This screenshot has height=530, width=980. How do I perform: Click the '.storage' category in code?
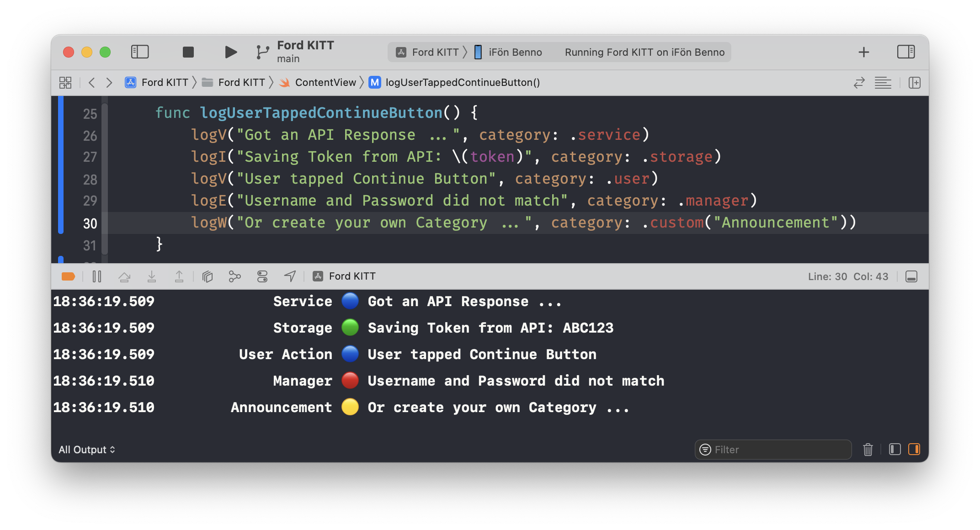tap(677, 157)
